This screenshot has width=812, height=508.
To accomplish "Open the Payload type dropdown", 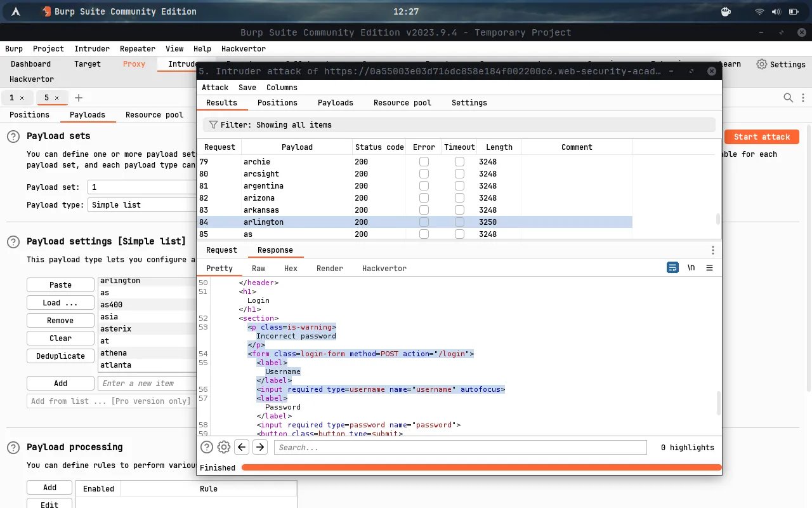I will click(143, 205).
